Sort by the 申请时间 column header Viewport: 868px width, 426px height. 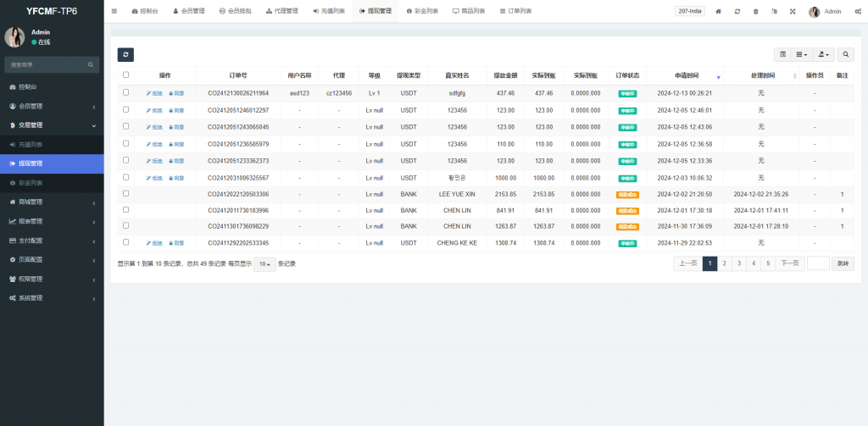pos(687,75)
